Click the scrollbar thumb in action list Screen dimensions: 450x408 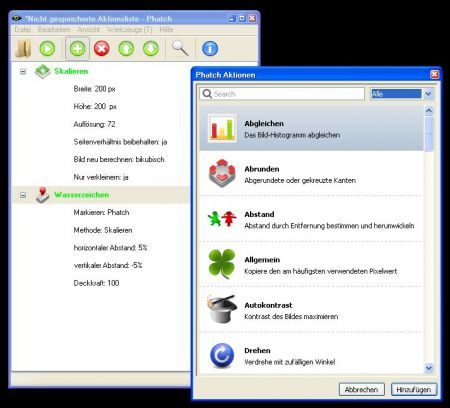point(429,134)
